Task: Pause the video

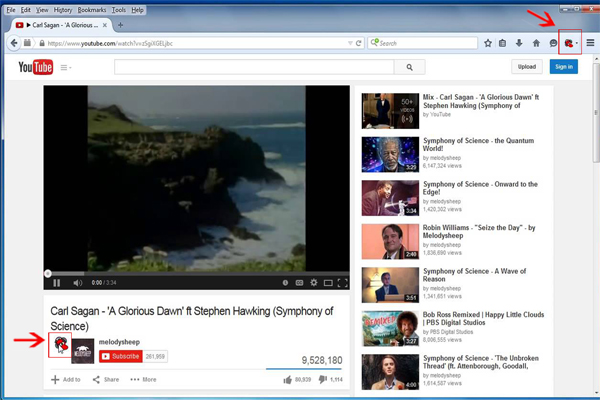Action: pos(57,283)
